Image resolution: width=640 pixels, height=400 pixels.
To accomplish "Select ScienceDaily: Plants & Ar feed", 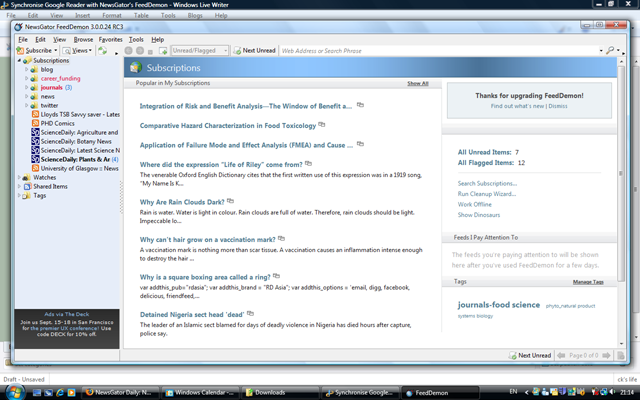I will pos(75,159).
